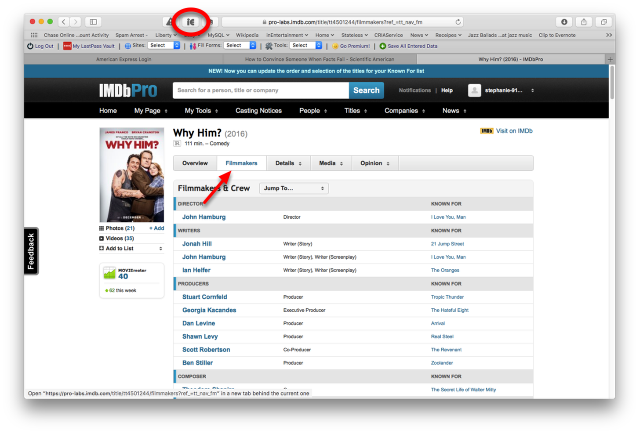The image size is (640, 434).
Task: Open the Safari downloads icon
Action: click(564, 22)
